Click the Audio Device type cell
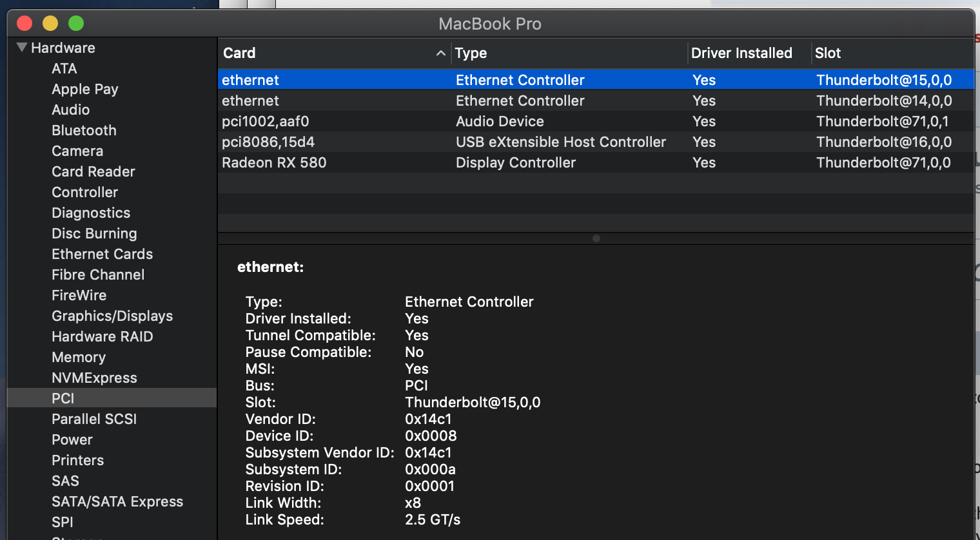This screenshot has width=980, height=540. 500,121
